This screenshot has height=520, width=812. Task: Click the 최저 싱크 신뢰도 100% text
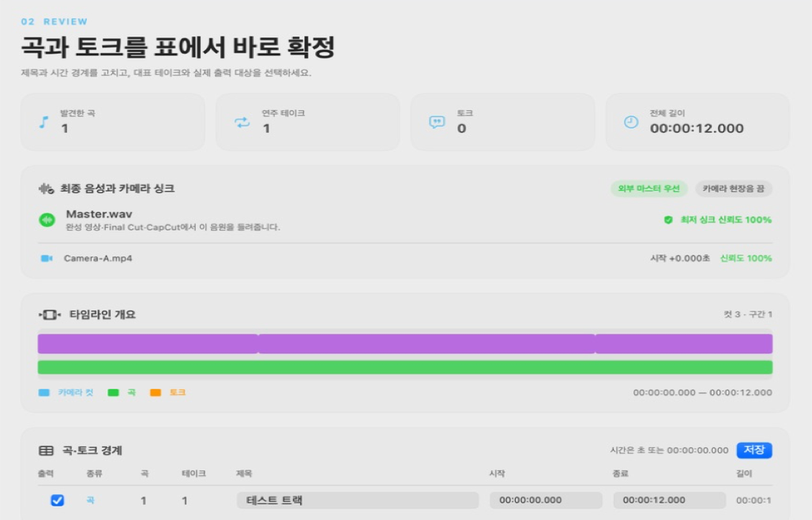(726, 220)
